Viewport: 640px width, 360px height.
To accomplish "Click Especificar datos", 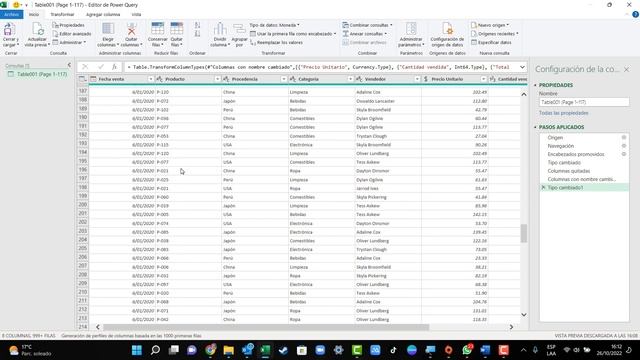I will pyautogui.click(x=491, y=42).
